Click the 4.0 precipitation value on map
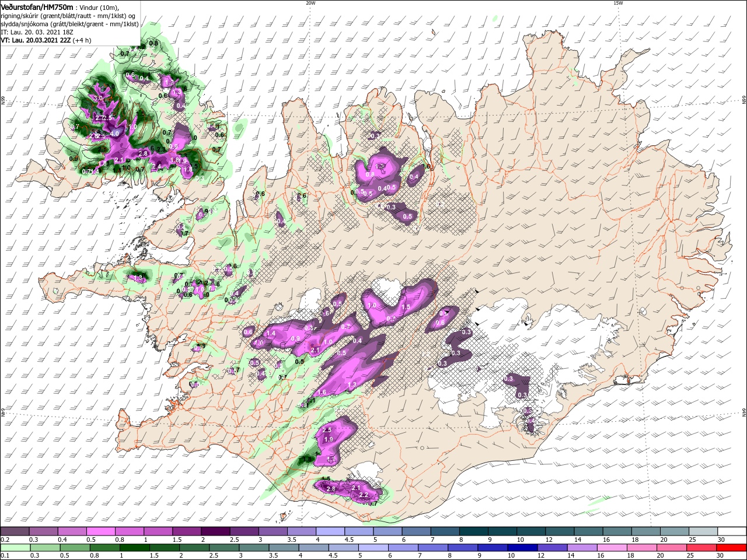The image size is (747, 560). [114, 134]
